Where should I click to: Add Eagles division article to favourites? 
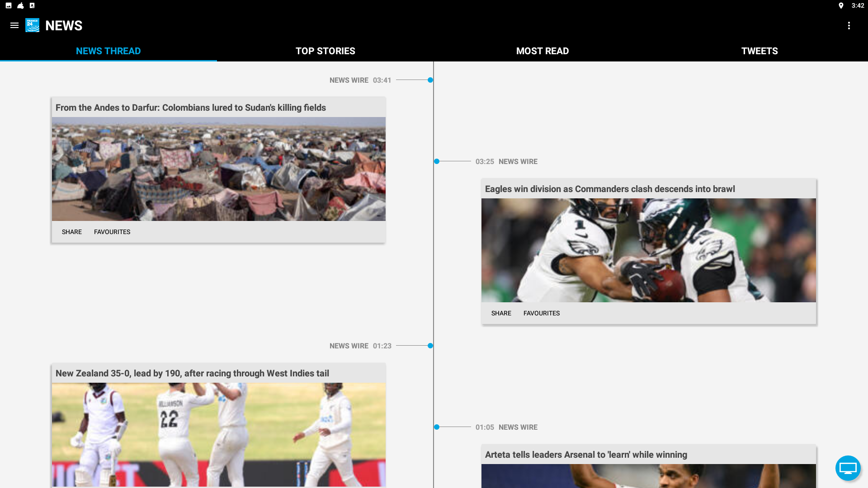click(x=541, y=313)
